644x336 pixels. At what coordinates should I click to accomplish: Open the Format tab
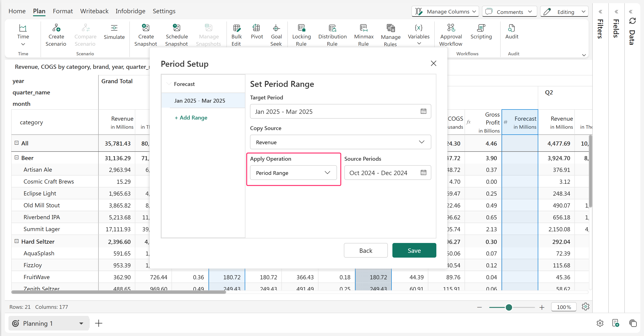point(62,11)
